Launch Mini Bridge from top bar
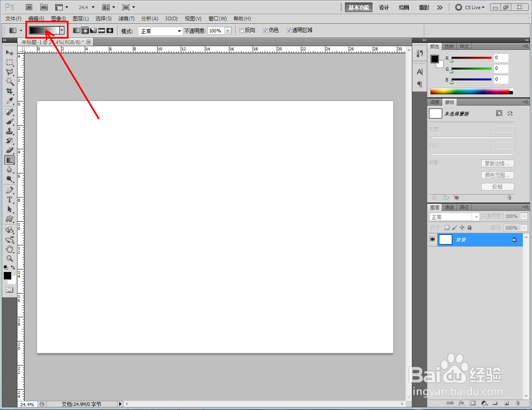 point(44,7)
